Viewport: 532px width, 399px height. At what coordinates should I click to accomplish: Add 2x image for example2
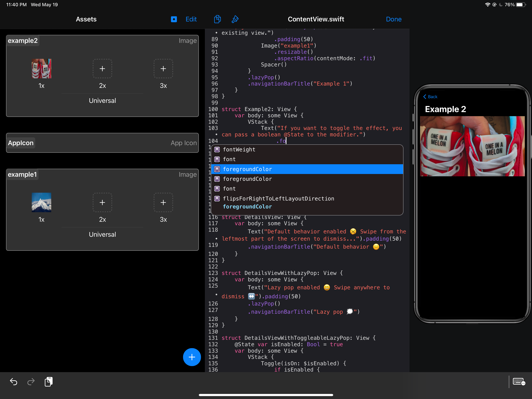[102, 69]
